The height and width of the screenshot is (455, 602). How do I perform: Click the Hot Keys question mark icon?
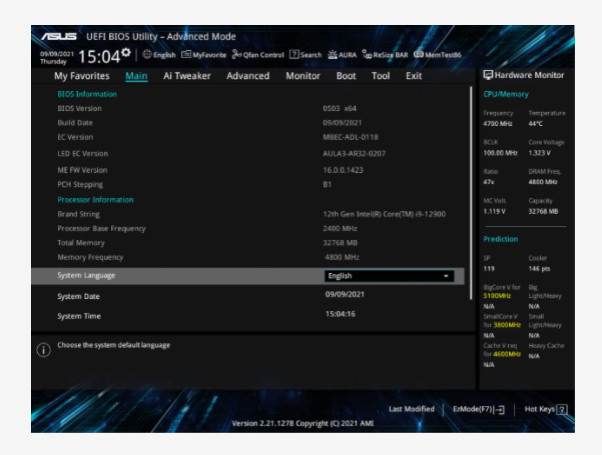[562, 409]
